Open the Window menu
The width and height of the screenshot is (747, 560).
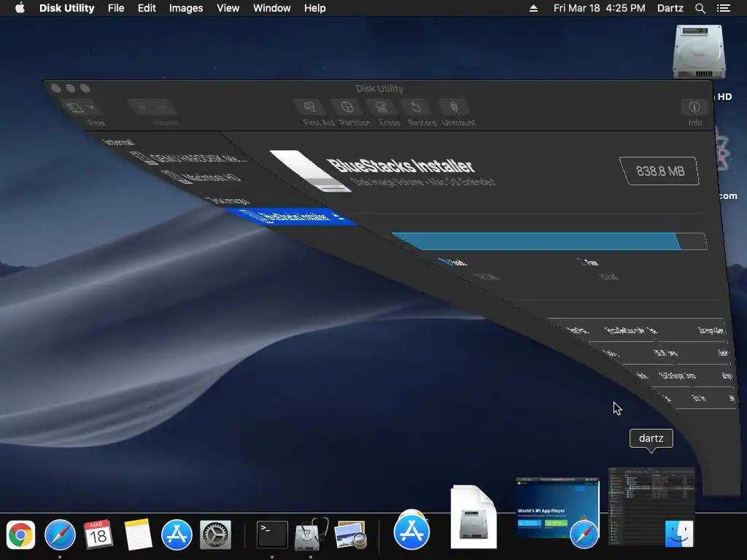[271, 8]
